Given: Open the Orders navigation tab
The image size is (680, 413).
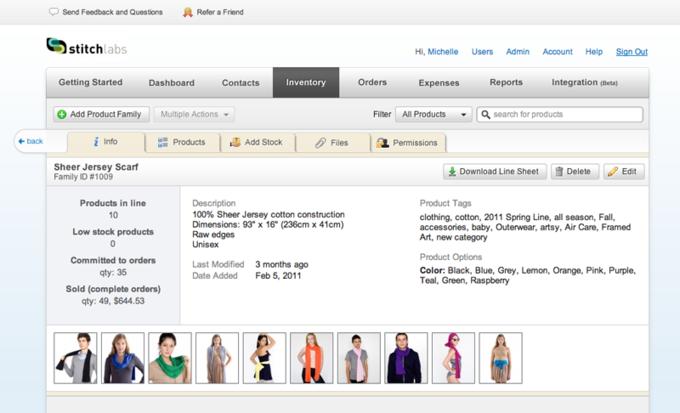Looking at the screenshot, I should pos(372,82).
